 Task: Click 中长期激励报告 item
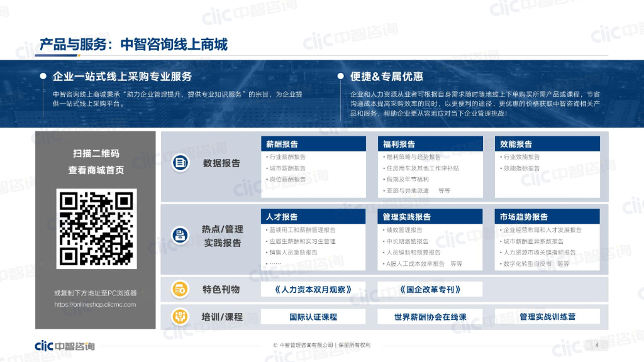coord(408,241)
